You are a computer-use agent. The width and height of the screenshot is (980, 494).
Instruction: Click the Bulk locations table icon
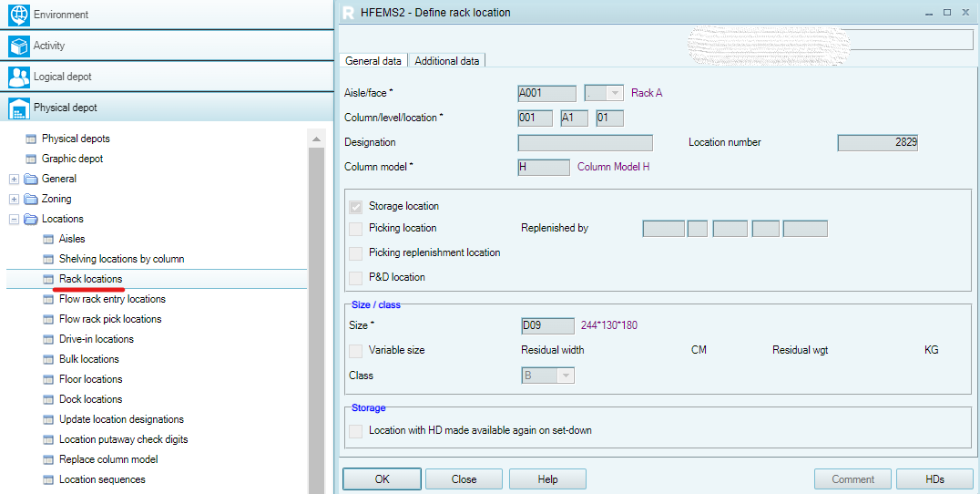pos(48,359)
